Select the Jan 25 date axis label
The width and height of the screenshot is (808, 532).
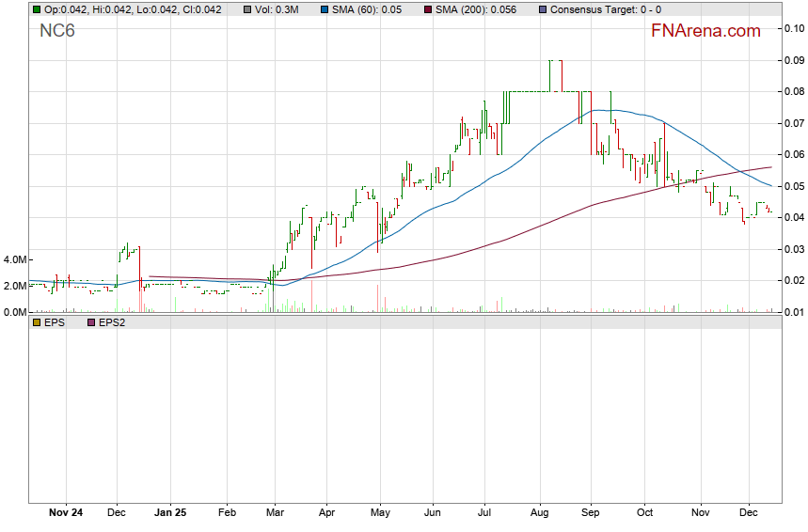pyautogui.click(x=169, y=513)
